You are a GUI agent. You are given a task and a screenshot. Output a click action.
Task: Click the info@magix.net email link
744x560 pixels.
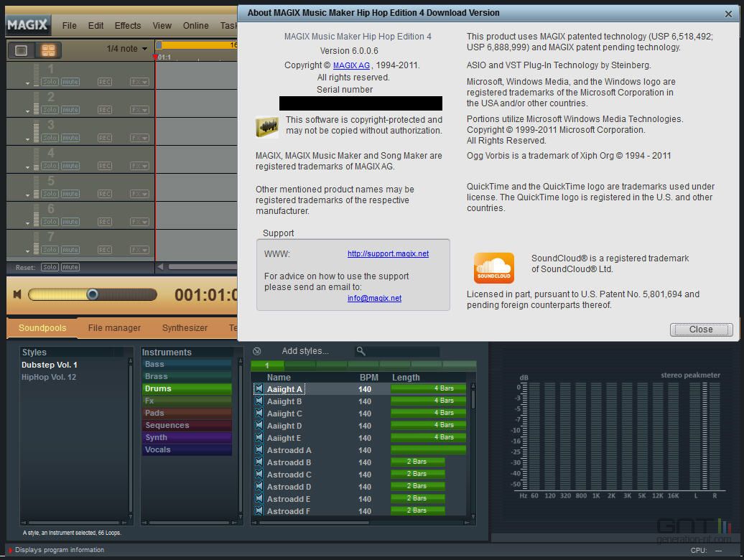coord(374,298)
